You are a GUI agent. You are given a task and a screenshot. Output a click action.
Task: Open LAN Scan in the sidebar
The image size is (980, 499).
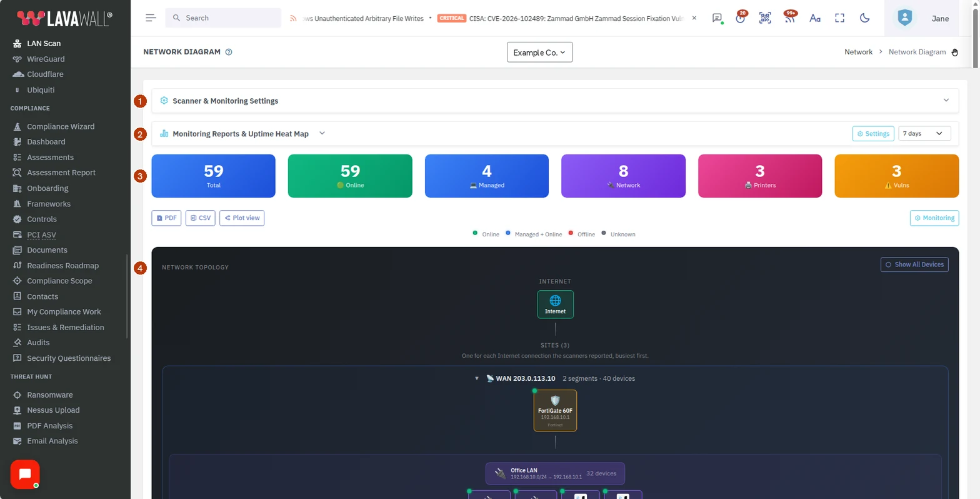pyautogui.click(x=44, y=44)
